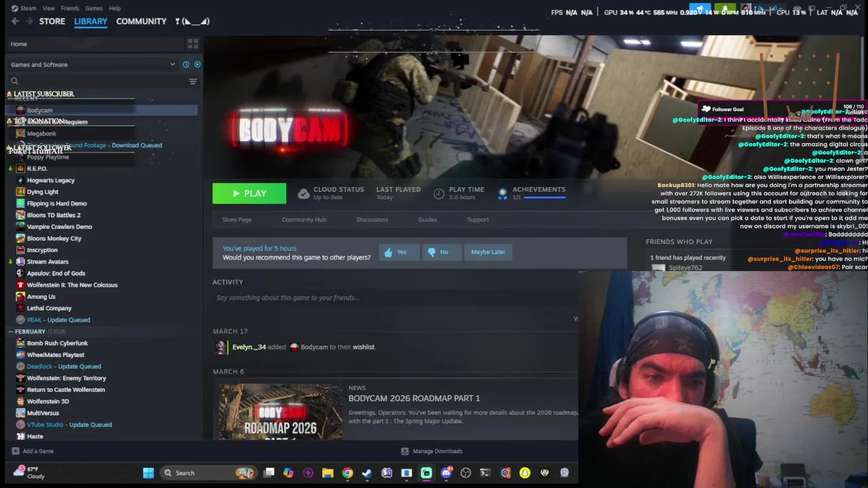Open Discord from the taskbar
The image size is (868, 488).
(x=446, y=473)
